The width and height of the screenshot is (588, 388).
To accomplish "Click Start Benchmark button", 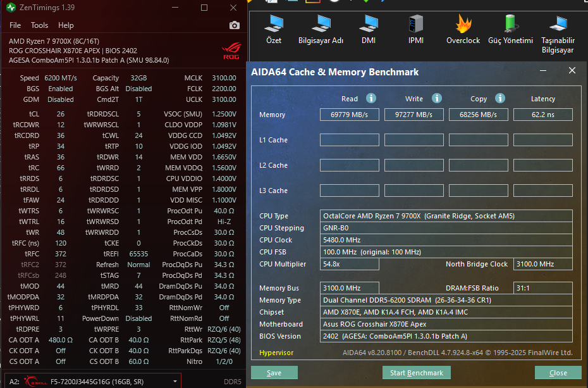I will pos(416,373).
